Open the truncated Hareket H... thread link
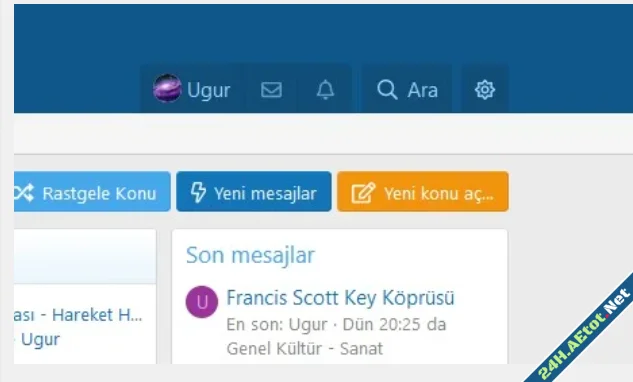 pyautogui.click(x=78, y=315)
